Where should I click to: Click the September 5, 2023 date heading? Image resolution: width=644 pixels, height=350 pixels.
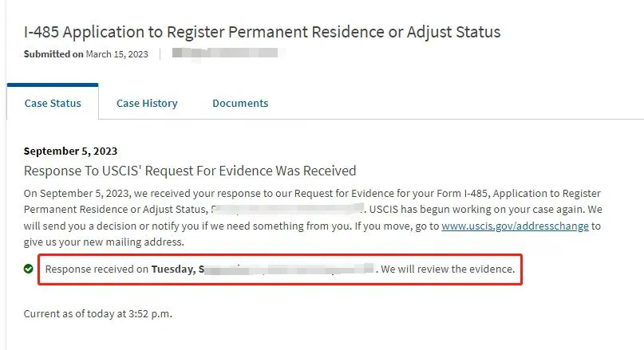click(71, 151)
